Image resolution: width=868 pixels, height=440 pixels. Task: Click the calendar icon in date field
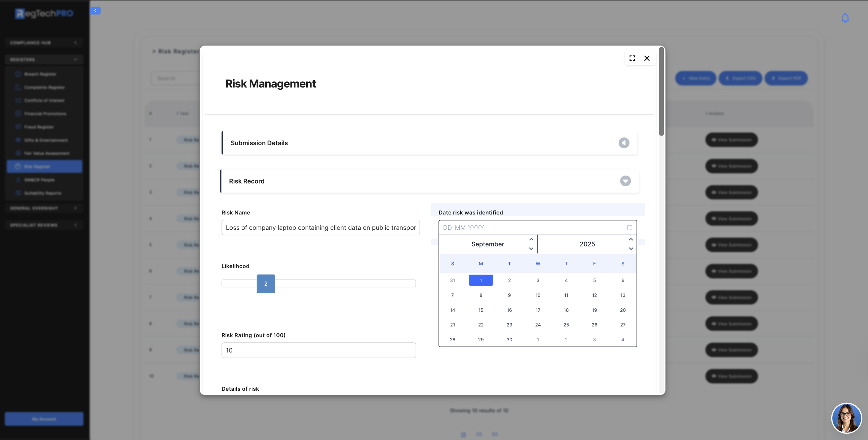coord(629,228)
